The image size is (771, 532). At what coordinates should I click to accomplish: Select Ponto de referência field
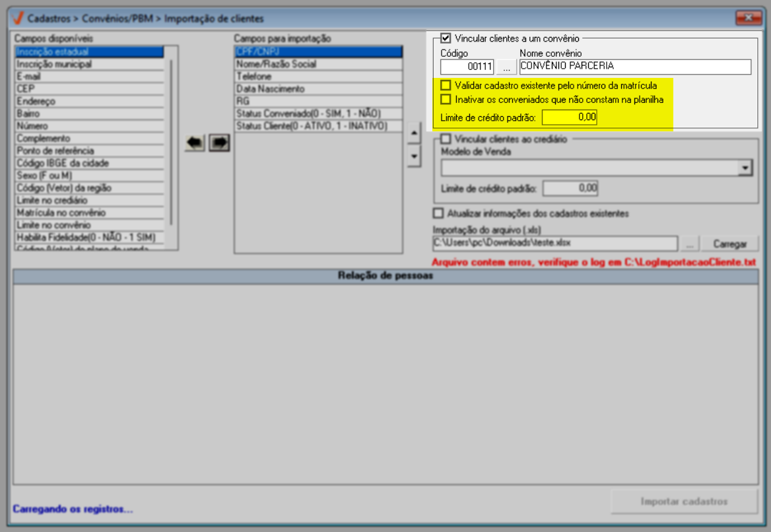tap(90, 150)
